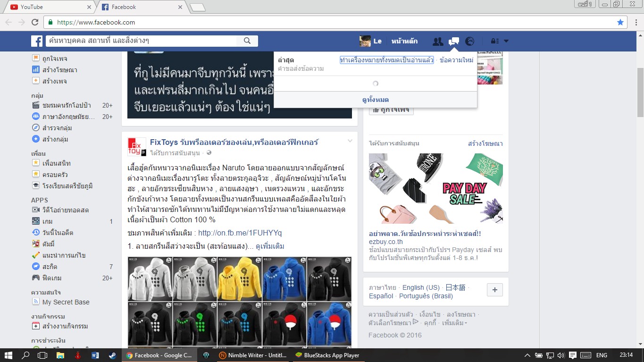Click the search people input field
Viewport: 644px width, 362px height.
coord(142,41)
